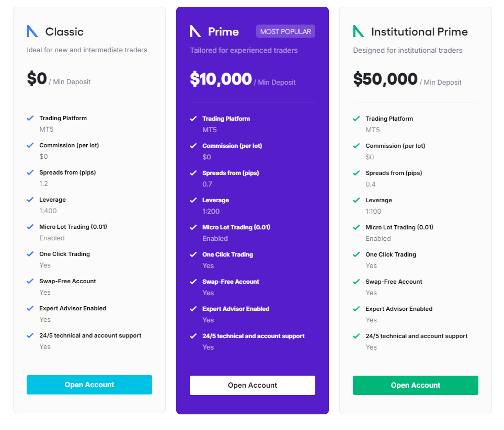Click the white checkmark next to Prime Swap-Free Account
This screenshot has height=430, width=504.
193,282
